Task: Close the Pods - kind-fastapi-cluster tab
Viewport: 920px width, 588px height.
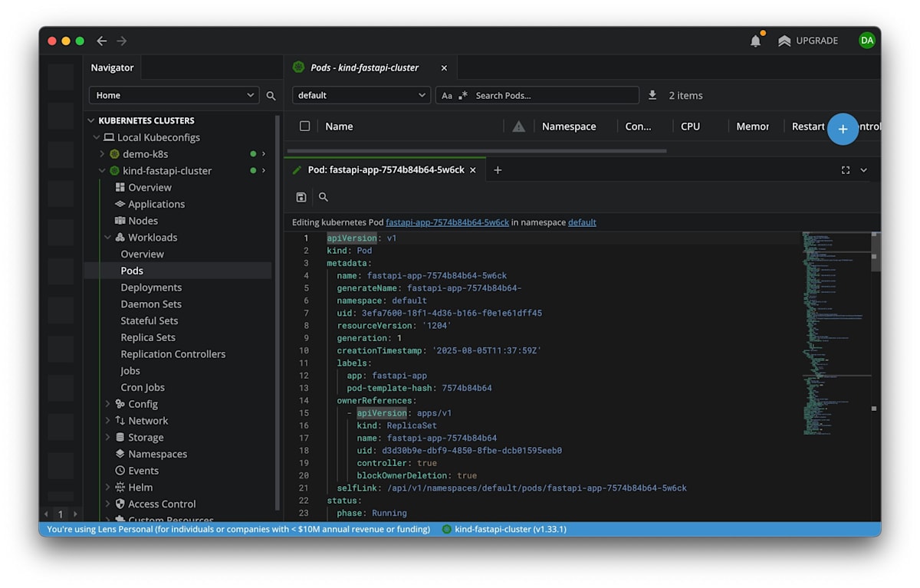Action: pyautogui.click(x=444, y=67)
